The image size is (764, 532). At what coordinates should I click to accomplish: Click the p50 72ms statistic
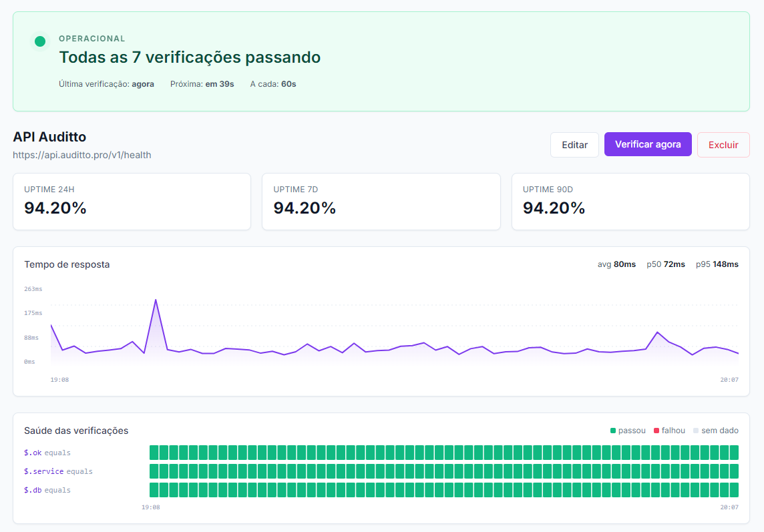click(x=666, y=264)
